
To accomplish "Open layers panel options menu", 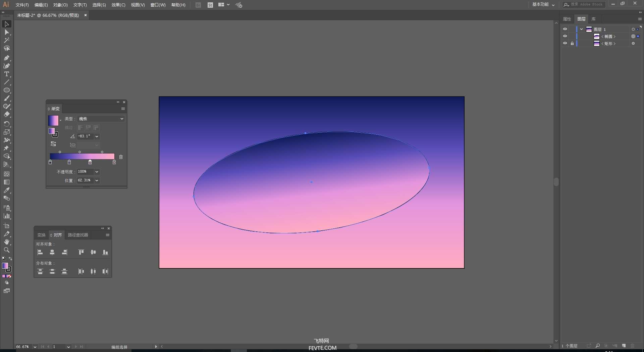I will coord(640,19).
